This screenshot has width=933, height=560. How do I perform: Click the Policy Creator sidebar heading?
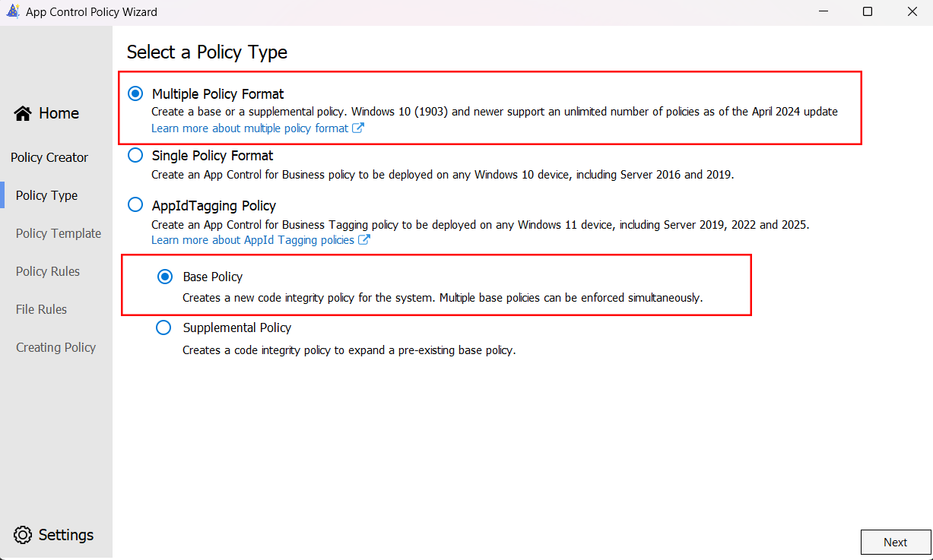coord(49,157)
